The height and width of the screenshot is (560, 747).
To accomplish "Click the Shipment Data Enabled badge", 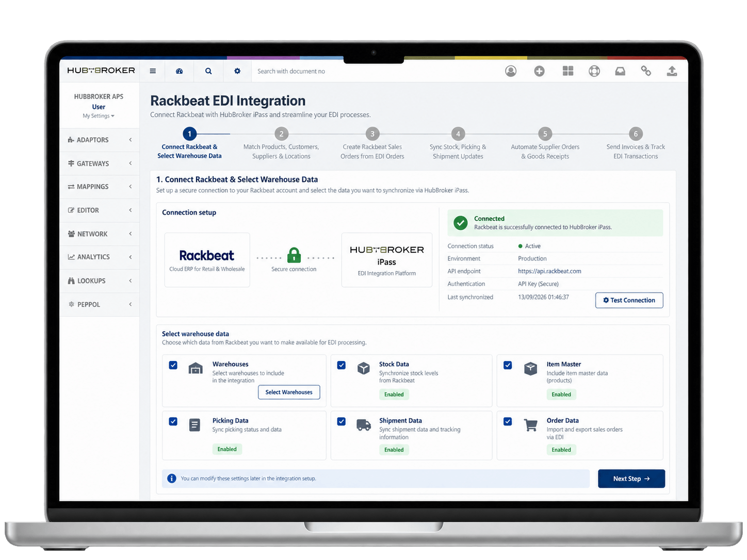I will (x=394, y=450).
